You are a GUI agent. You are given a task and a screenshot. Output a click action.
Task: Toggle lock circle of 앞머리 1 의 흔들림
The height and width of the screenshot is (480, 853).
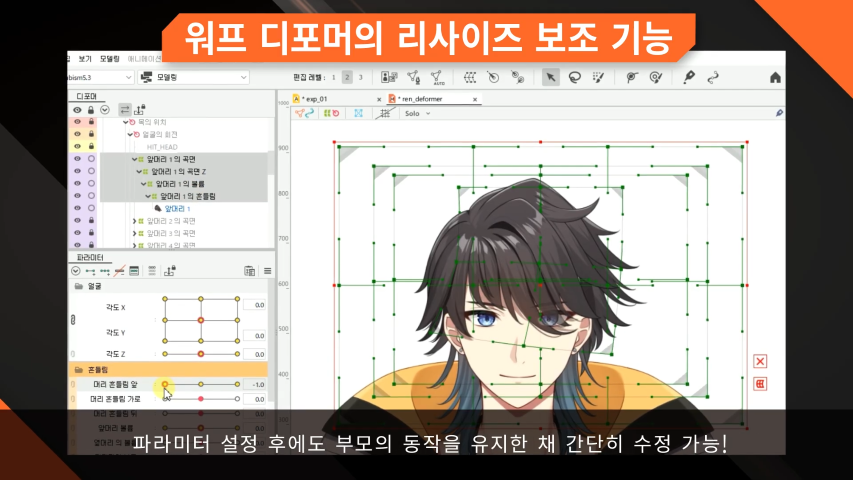[91, 196]
